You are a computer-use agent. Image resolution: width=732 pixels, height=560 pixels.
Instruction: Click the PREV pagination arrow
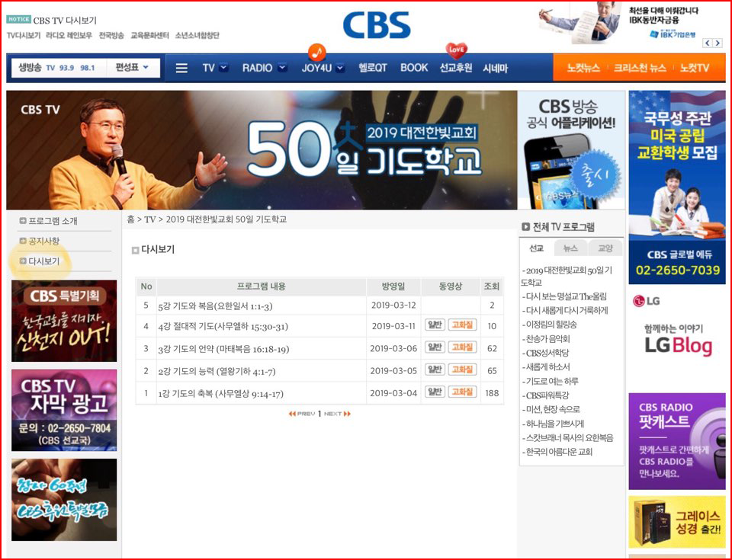click(x=302, y=414)
